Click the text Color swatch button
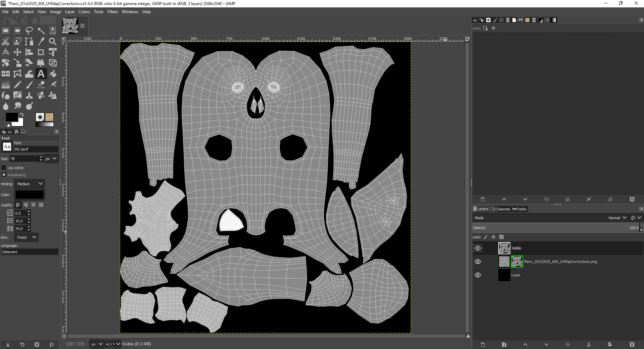The image size is (644, 349). tap(30, 195)
